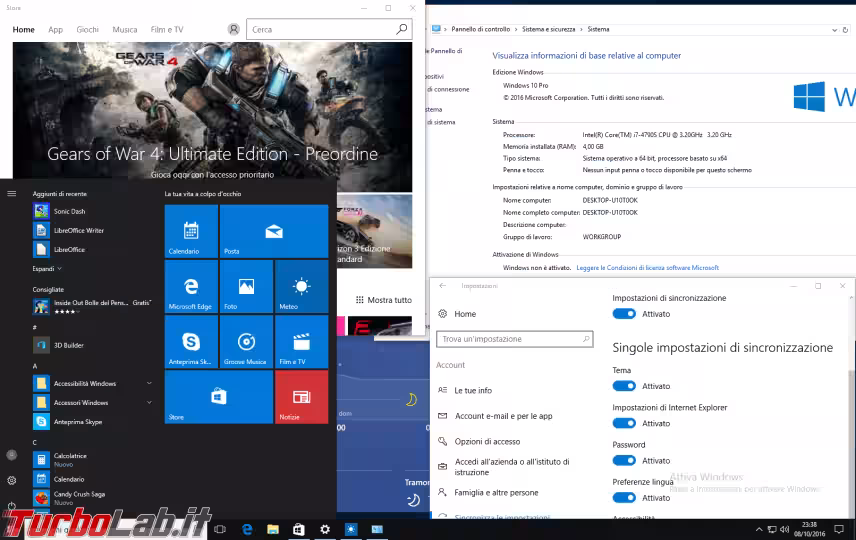Open the Calendario tile in Start menu

pyautogui.click(x=191, y=231)
